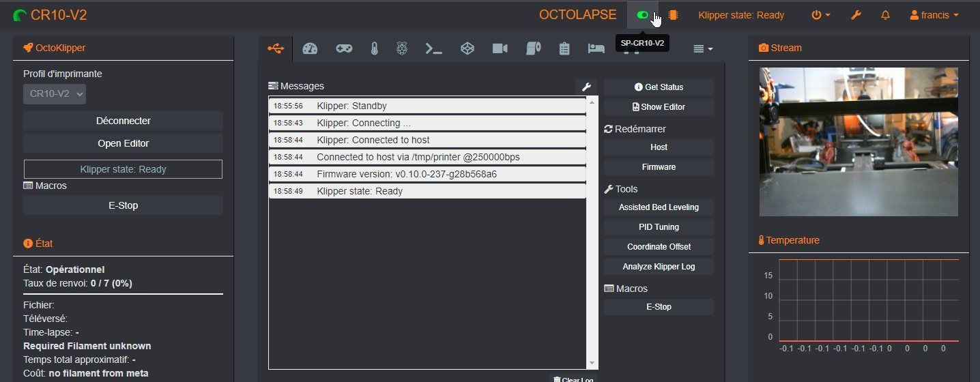Image resolution: width=980 pixels, height=382 pixels.
Task: Click the 'État: Opérationnel' status text
Action: (x=64, y=269)
